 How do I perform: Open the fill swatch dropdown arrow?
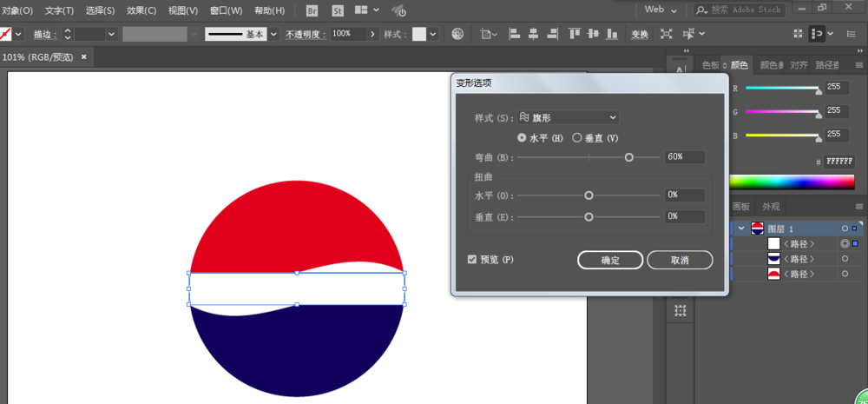[x=19, y=35]
